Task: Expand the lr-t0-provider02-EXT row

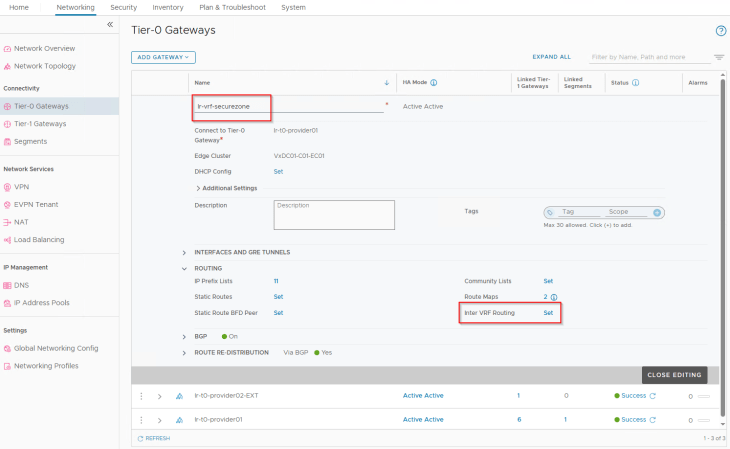Action: pyautogui.click(x=159, y=396)
